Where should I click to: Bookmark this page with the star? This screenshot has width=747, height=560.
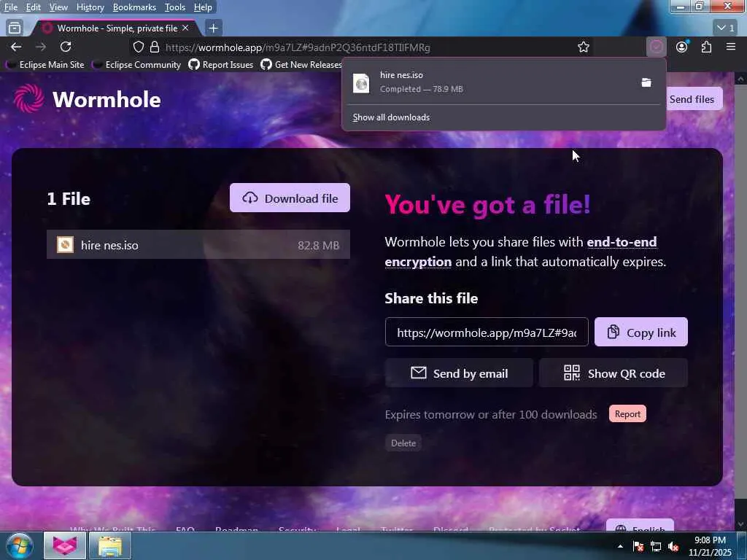[584, 47]
